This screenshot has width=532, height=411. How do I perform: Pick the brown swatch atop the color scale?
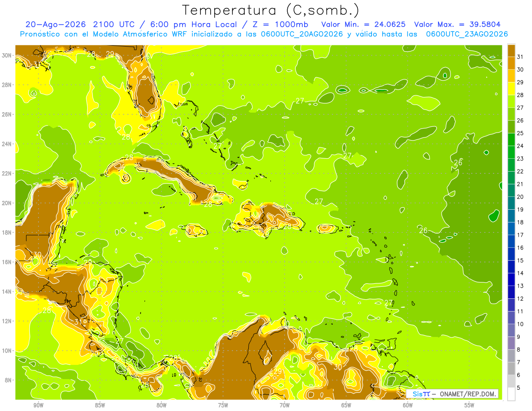[511, 51]
